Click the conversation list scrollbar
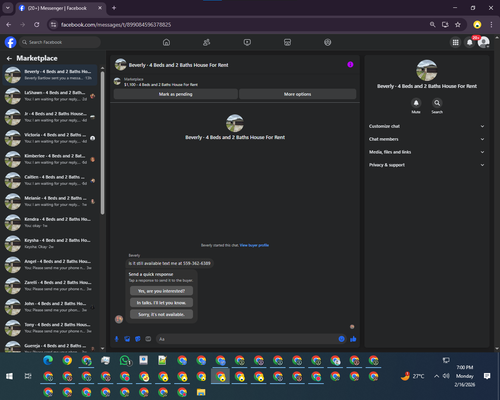500x400 pixels. point(102,143)
